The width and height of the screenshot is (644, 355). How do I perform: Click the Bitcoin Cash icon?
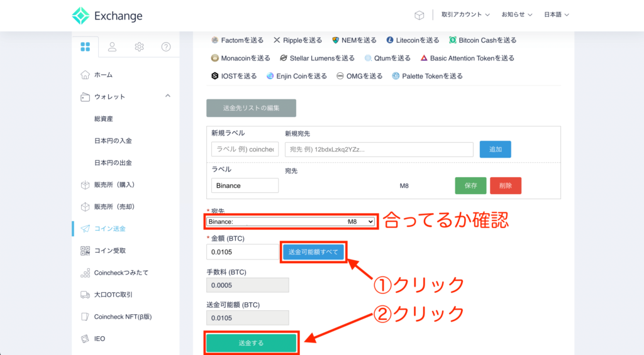point(453,40)
